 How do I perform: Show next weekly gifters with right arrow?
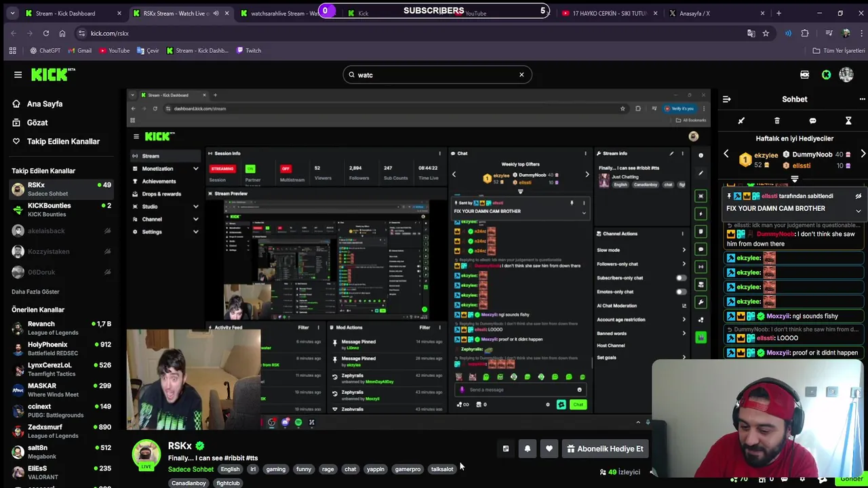pyautogui.click(x=863, y=155)
